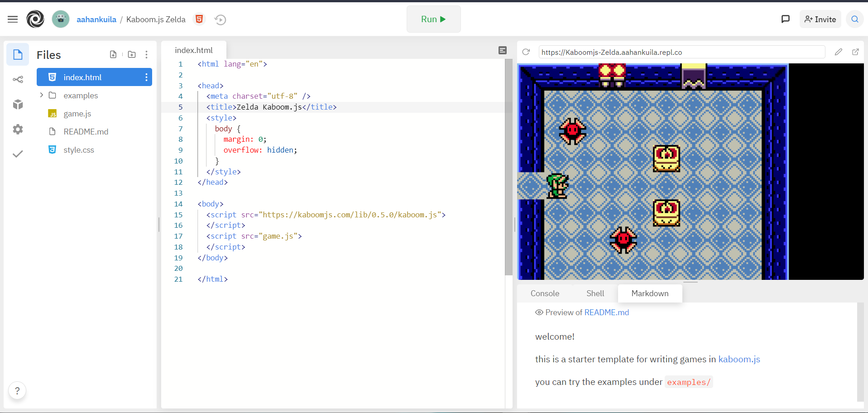868x413 pixels.
Task: Run the repl
Action: click(x=433, y=19)
